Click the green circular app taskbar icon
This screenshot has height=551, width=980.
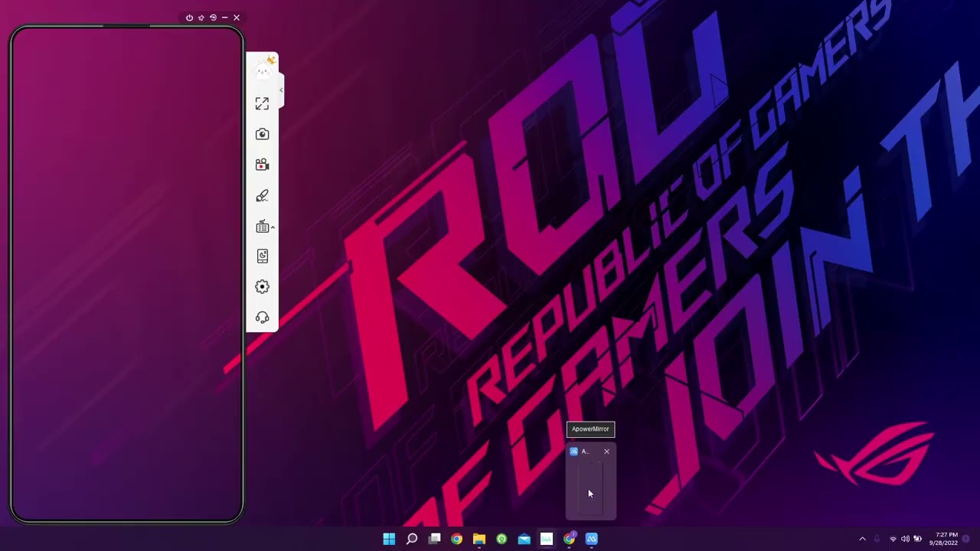click(501, 539)
